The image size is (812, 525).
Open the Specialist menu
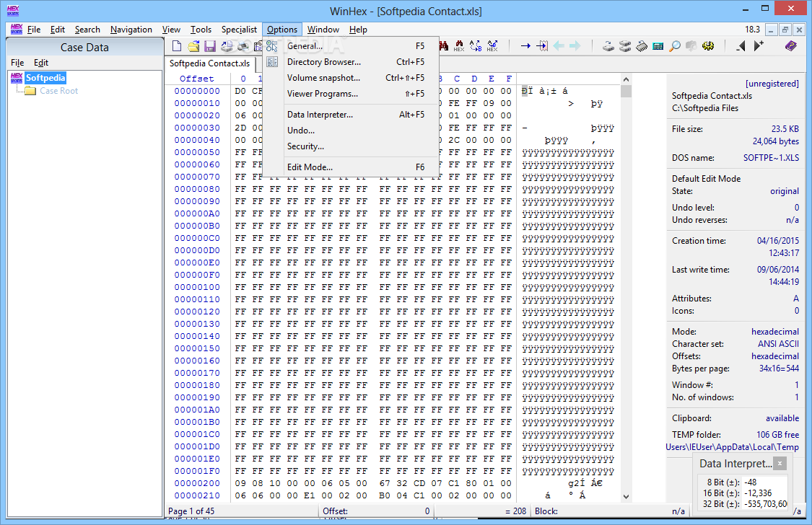pyautogui.click(x=239, y=30)
